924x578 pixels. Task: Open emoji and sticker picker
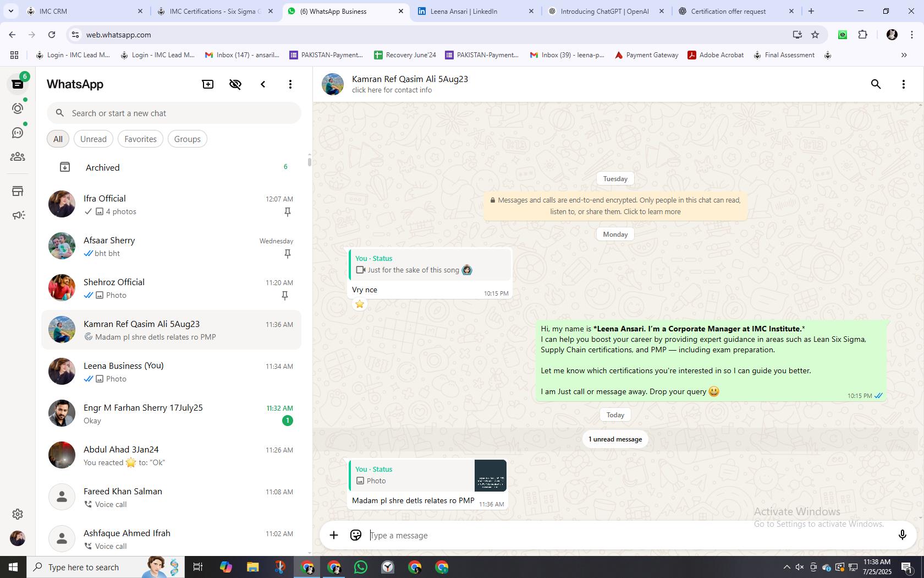356,535
